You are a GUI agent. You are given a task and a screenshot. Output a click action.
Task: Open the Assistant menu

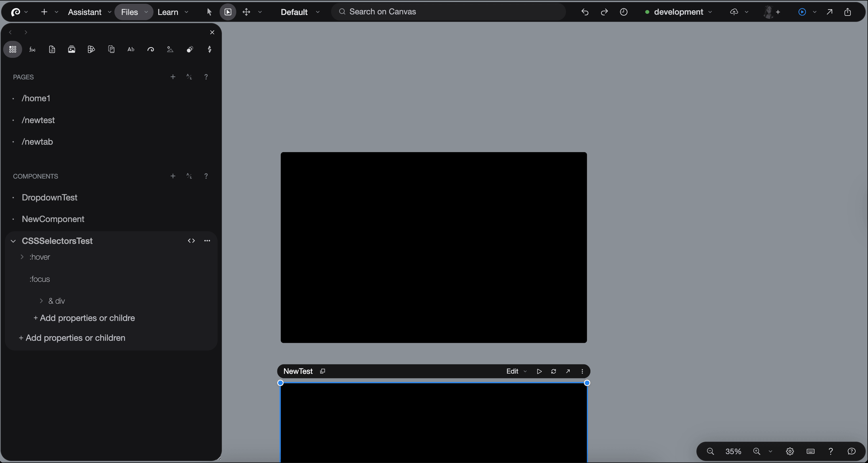(x=85, y=12)
